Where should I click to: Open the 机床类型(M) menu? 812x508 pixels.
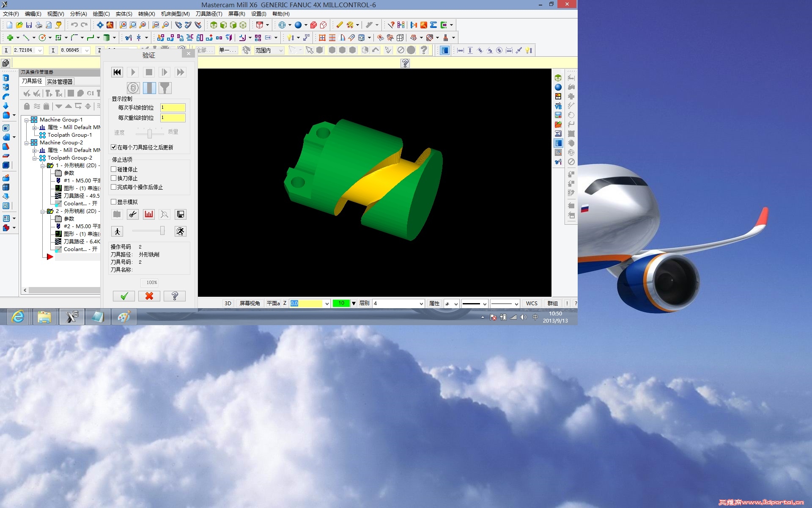(175, 14)
